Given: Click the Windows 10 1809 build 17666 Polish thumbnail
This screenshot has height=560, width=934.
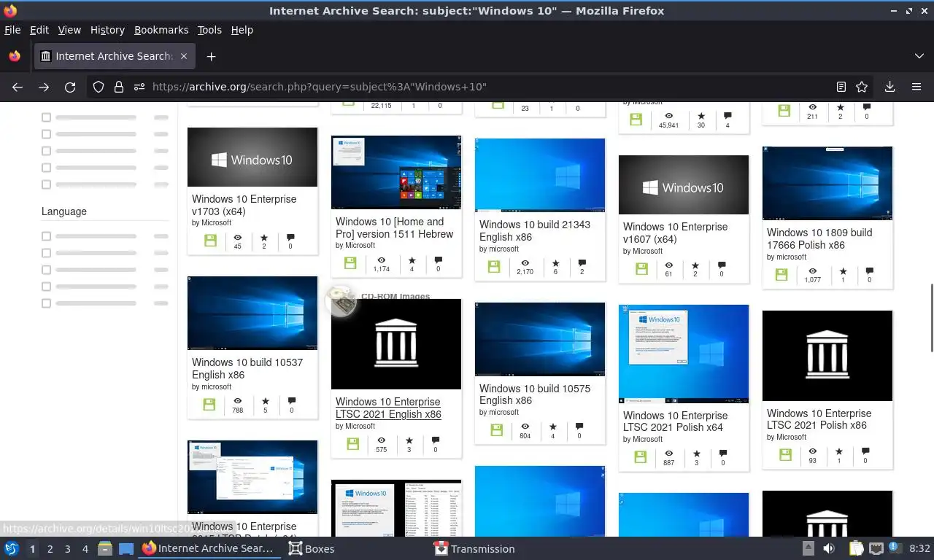Looking at the screenshot, I should [x=827, y=183].
